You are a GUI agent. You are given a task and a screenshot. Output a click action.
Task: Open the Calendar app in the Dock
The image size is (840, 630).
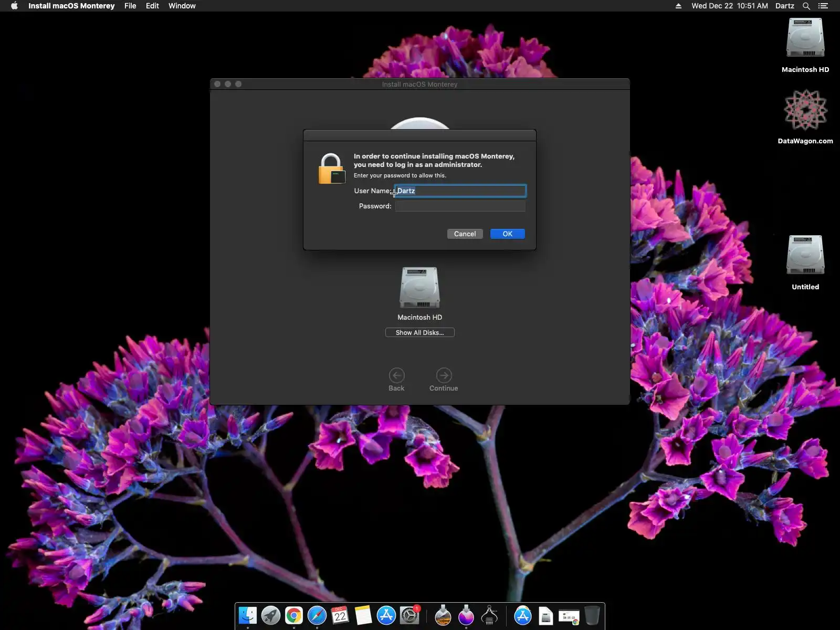pos(340,615)
